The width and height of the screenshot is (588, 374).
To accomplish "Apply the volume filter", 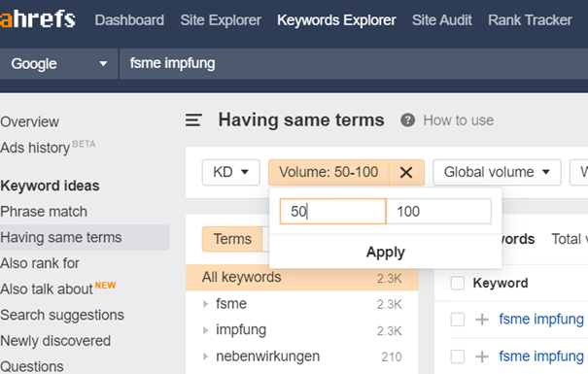I will (386, 253).
